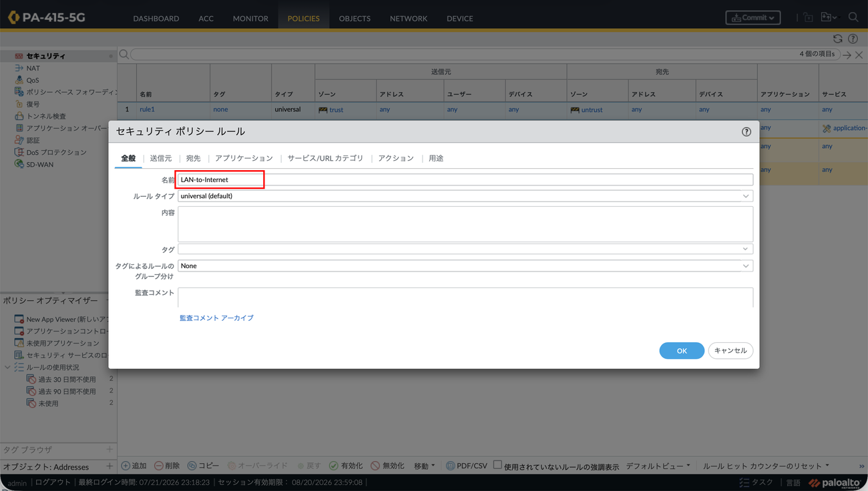Select 過去 90 日間不使用 rules
868x491 pixels.
[x=67, y=391]
